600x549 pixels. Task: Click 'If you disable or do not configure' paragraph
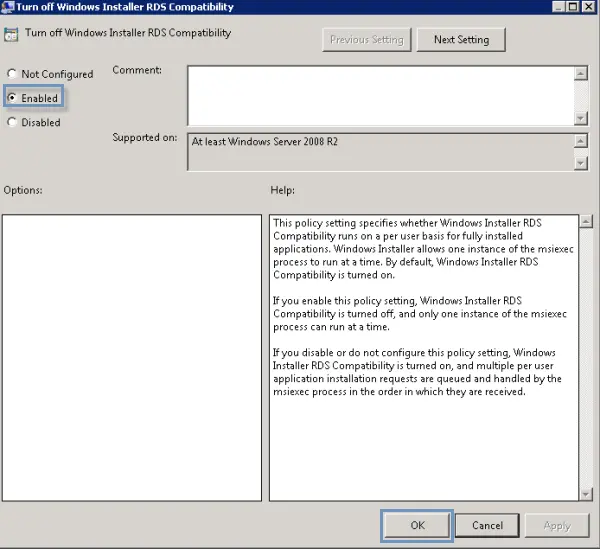417,372
